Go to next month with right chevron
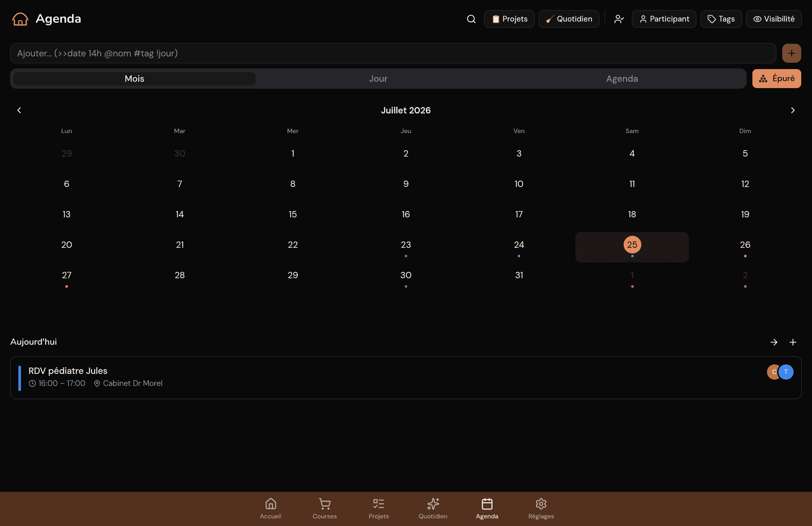 tap(793, 110)
